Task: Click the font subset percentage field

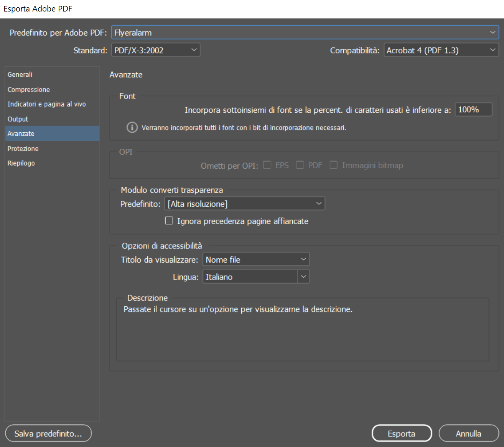Action: pyautogui.click(x=473, y=110)
